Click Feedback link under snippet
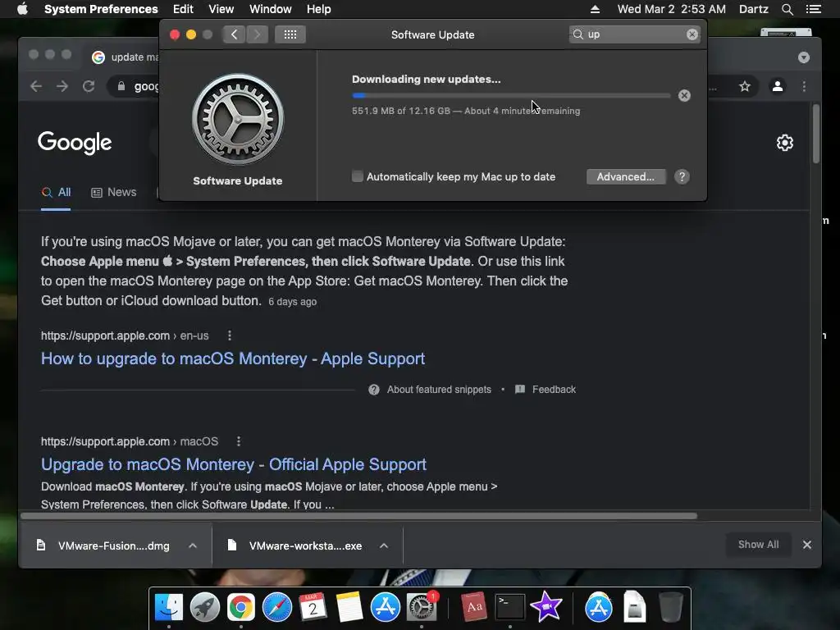This screenshot has width=840, height=630. pyautogui.click(x=554, y=390)
